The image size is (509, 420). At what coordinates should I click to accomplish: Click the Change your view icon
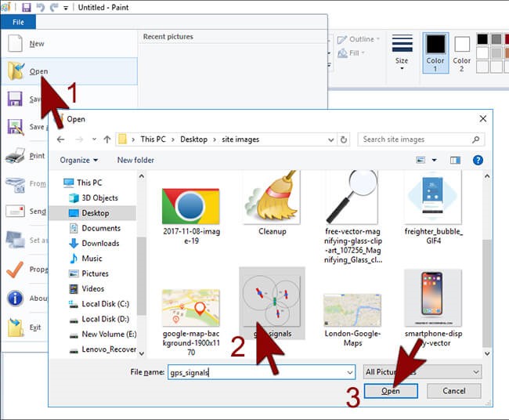(x=421, y=160)
